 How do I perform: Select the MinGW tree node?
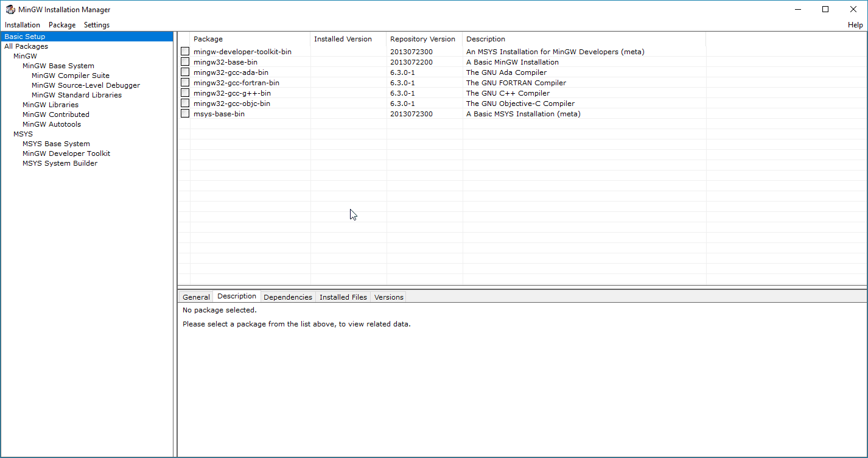click(x=25, y=56)
